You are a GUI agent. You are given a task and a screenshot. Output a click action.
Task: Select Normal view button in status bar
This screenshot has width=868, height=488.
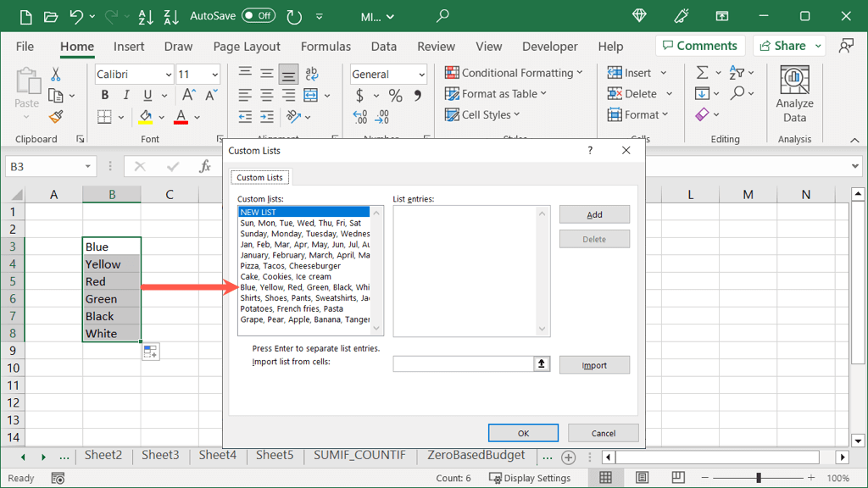(x=605, y=478)
